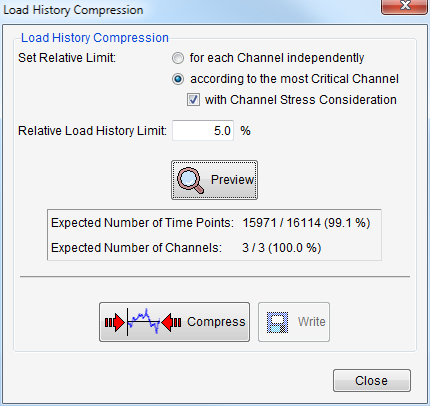Run the Preview button text
Image resolution: width=430 pixels, height=406 pixels.
pos(232,180)
